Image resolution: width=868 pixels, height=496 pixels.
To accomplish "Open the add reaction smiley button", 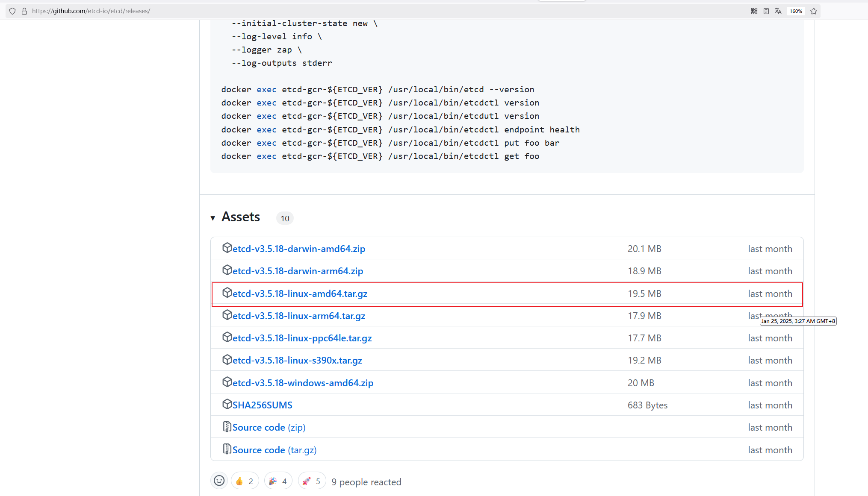I will pyautogui.click(x=219, y=481).
